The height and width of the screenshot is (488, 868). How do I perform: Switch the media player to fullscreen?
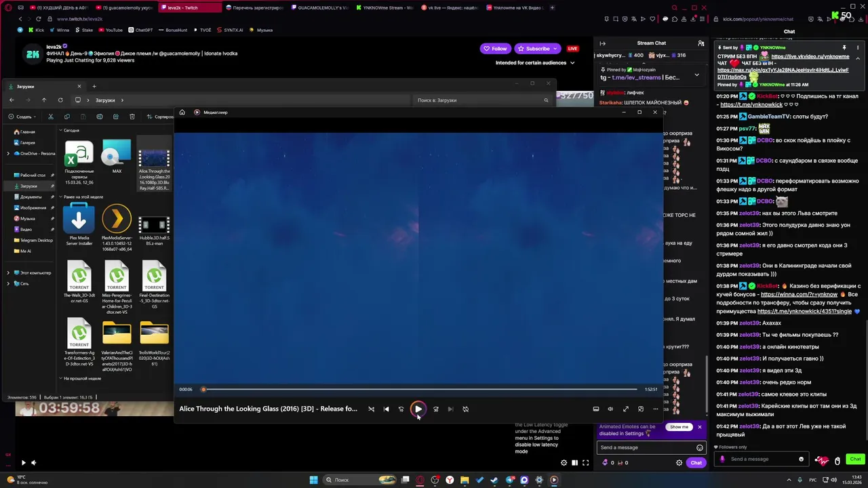click(x=626, y=409)
